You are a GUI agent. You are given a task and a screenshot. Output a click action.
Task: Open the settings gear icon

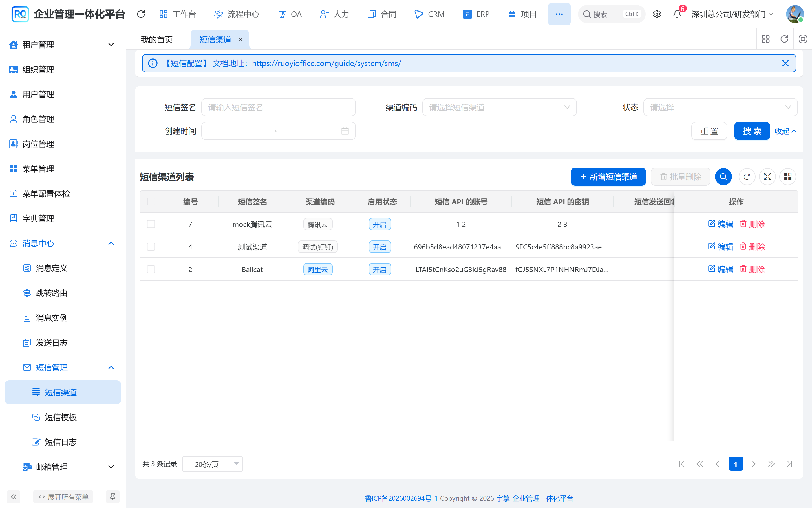tap(657, 14)
